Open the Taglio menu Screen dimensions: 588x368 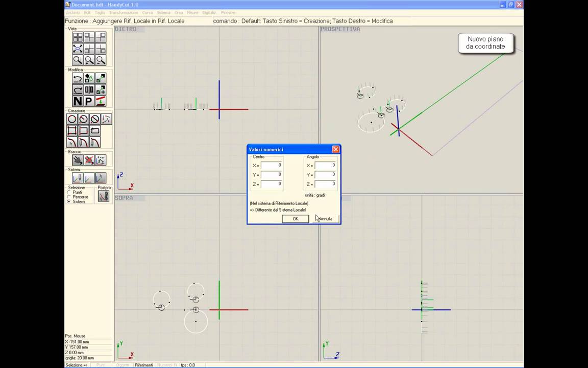tap(100, 13)
